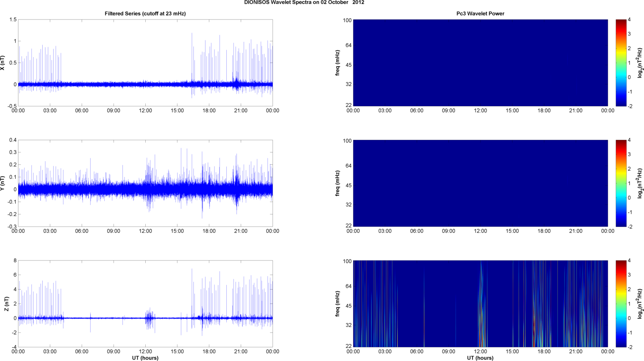644x361 pixels.
Task: Click log2(nT²/Hz) label on bottom colorbar
Action: [640, 304]
